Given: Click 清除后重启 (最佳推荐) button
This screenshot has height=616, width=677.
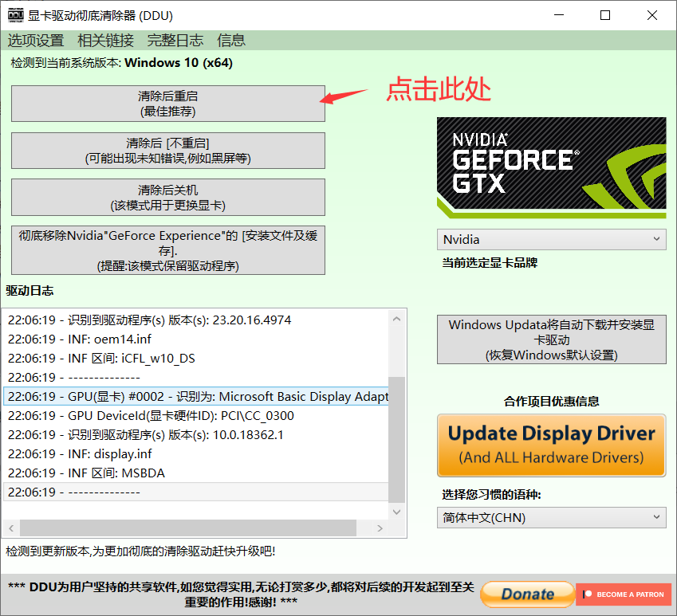Looking at the screenshot, I should 168,104.
